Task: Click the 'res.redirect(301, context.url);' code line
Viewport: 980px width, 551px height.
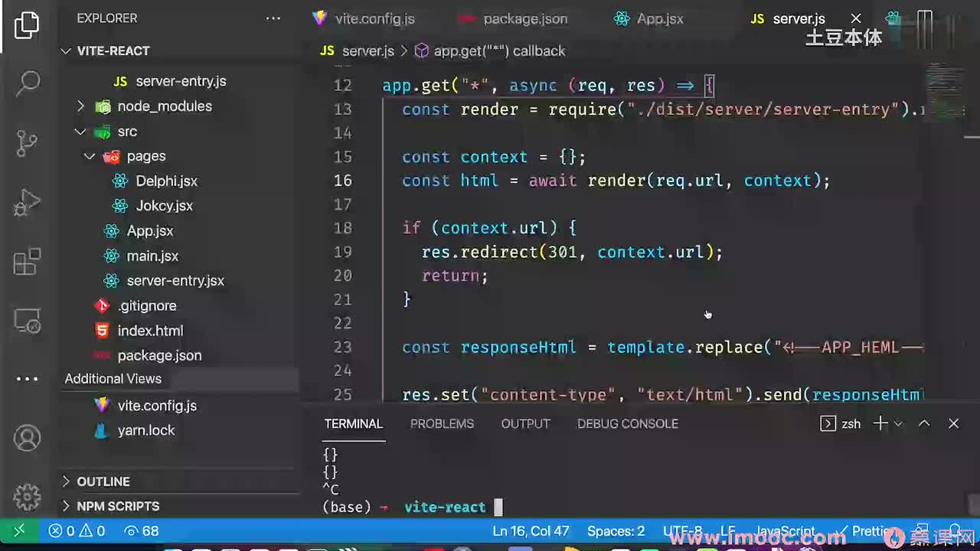Action: tap(572, 252)
